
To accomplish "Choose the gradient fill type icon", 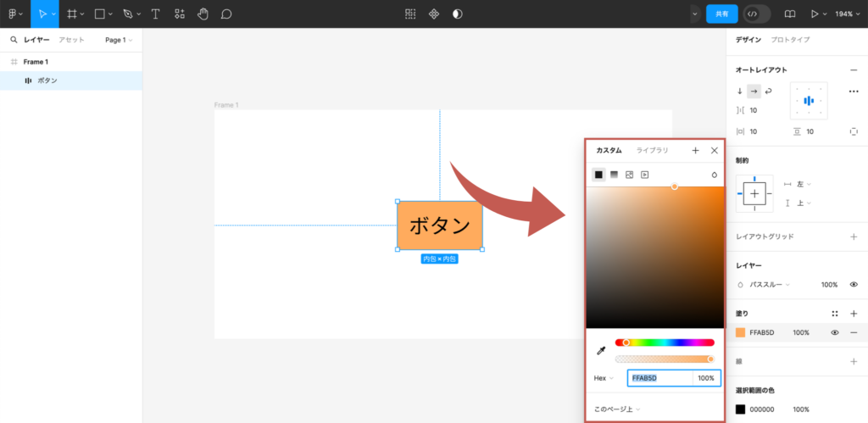I will [614, 175].
